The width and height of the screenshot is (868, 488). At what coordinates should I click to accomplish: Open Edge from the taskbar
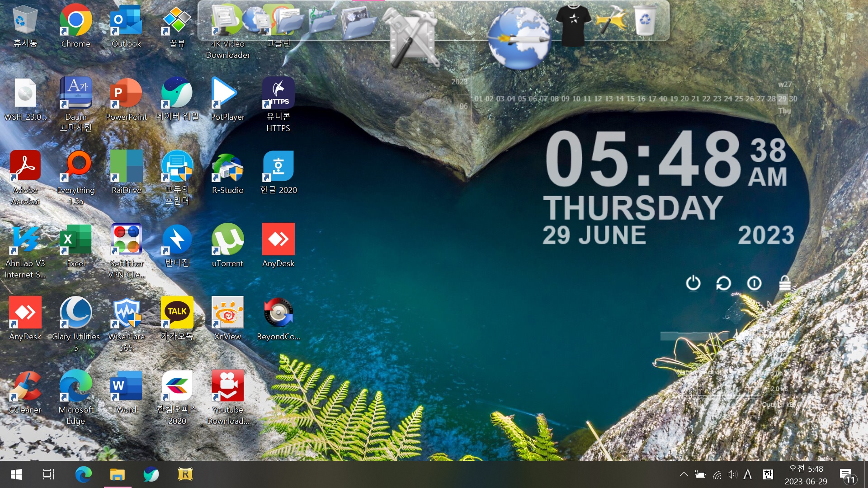(83, 474)
